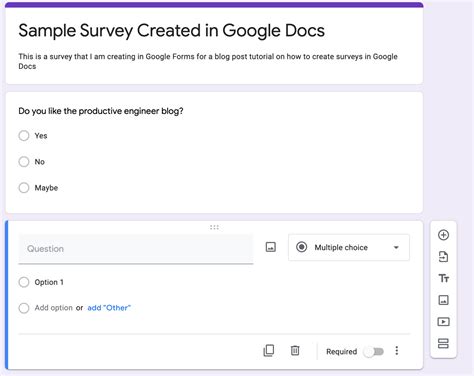Add a title and description section
The width and height of the screenshot is (474, 376).
(444, 278)
